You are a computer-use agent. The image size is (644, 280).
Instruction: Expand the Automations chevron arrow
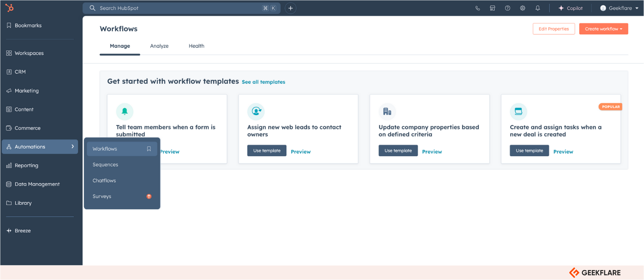click(x=73, y=147)
